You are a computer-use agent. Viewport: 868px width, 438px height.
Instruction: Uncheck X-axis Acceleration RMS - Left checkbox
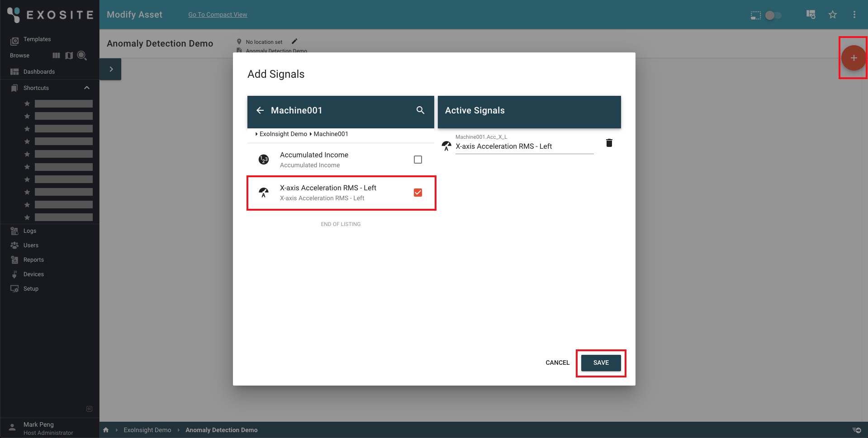pyautogui.click(x=418, y=193)
